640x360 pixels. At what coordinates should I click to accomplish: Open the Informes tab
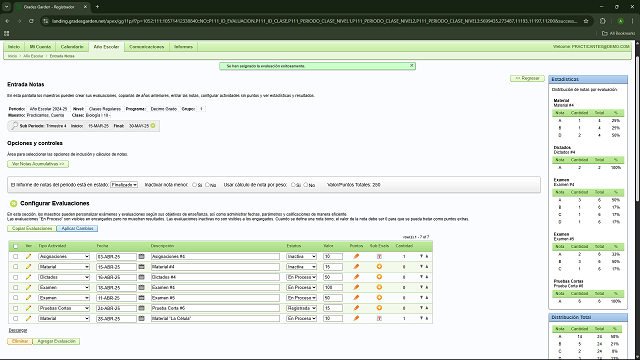pos(183,47)
